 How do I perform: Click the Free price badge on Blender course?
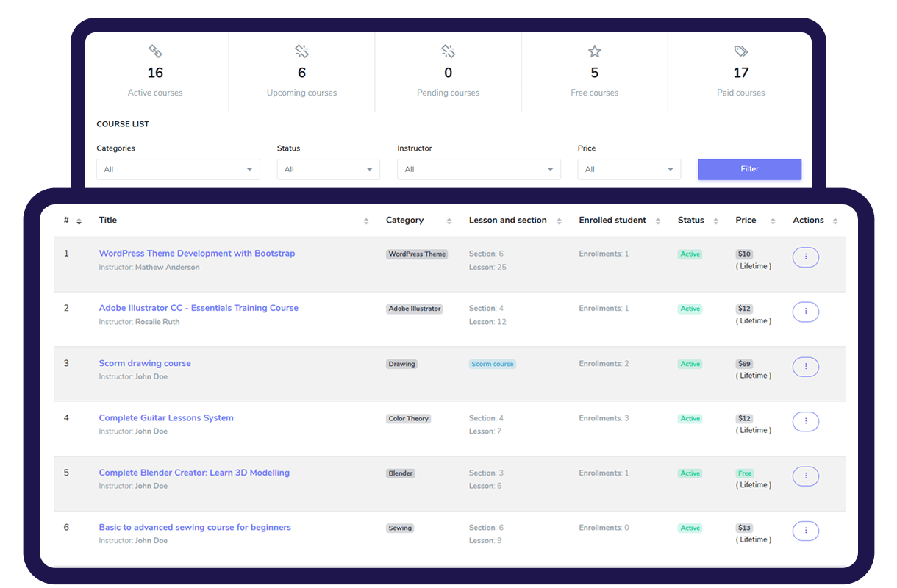745,473
